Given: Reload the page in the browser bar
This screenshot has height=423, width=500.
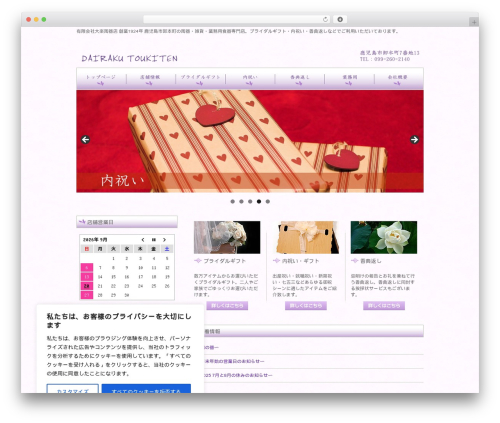Looking at the screenshot, I should 325,20.
